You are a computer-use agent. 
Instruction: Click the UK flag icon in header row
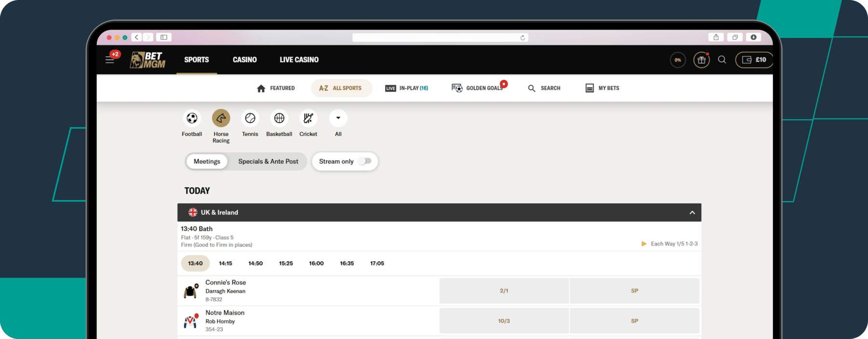pyautogui.click(x=192, y=212)
